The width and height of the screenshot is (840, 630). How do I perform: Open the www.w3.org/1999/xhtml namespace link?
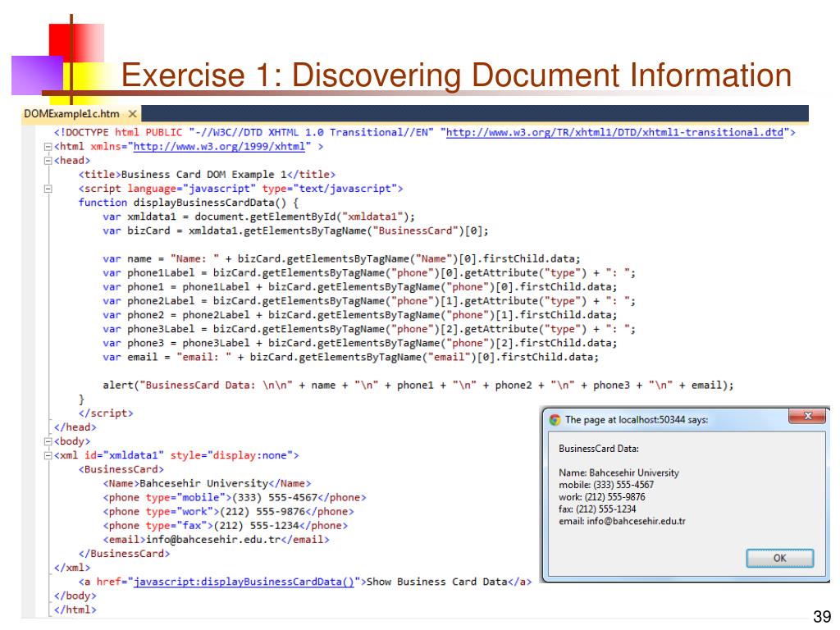[219, 146]
